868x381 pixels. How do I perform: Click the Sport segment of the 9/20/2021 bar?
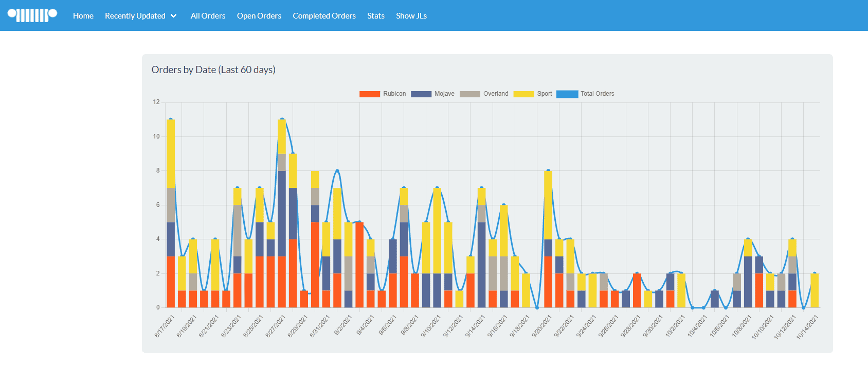[x=548, y=205]
